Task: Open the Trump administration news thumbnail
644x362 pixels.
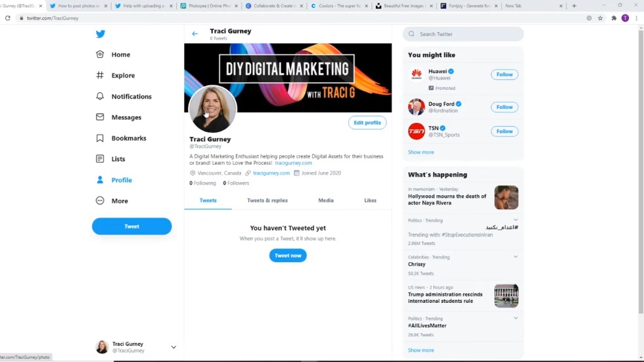Action: 506,296
